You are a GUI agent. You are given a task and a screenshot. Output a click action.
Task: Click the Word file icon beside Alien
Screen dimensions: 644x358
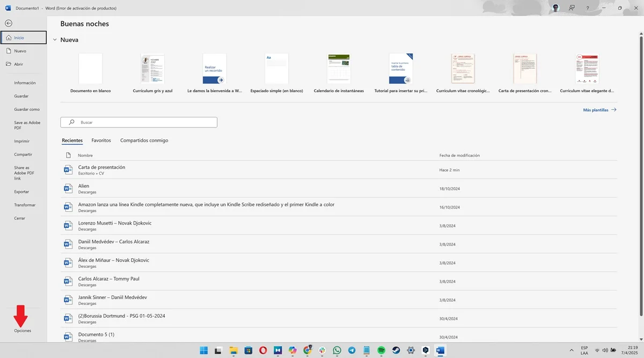(68, 189)
